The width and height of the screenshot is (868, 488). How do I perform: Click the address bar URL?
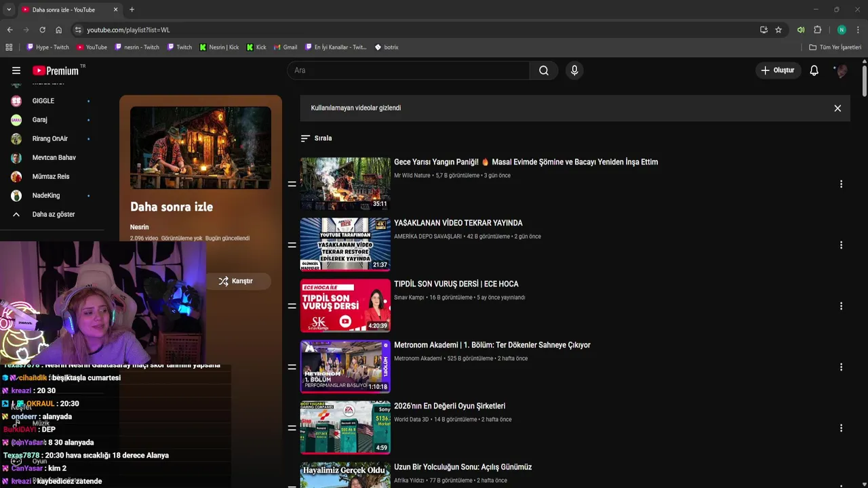[x=128, y=30]
